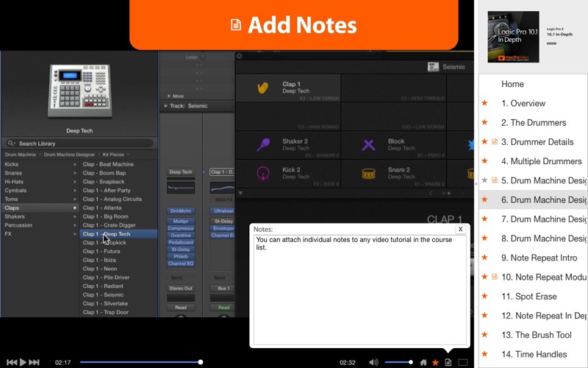
Task: Open lesson 14. Time Handles
Action: [x=534, y=355]
